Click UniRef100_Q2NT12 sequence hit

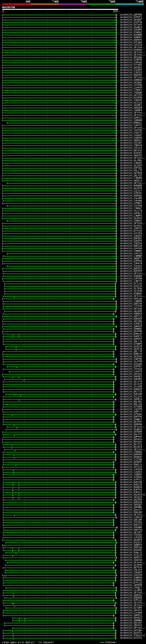[x=131, y=118]
